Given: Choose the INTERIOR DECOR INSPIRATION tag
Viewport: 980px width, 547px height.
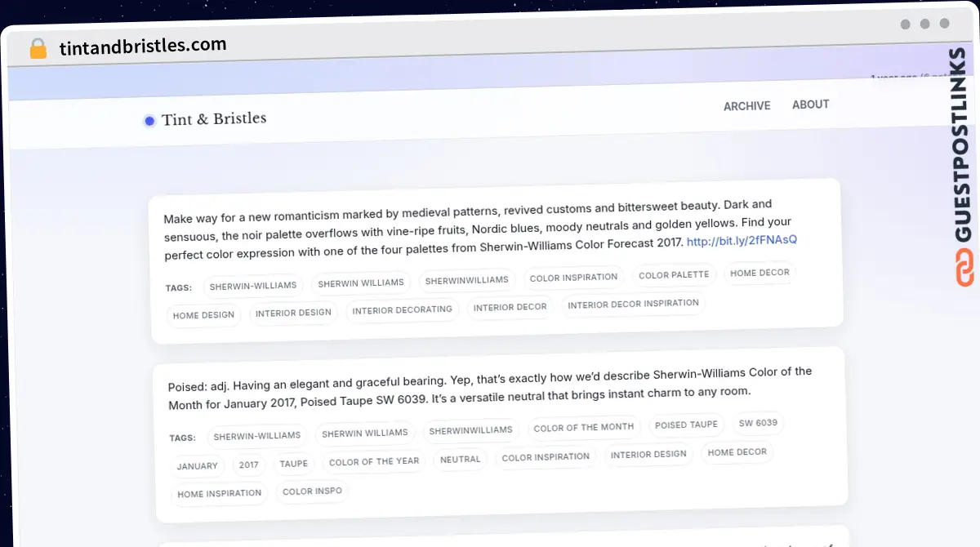Looking at the screenshot, I should (633, 304).
